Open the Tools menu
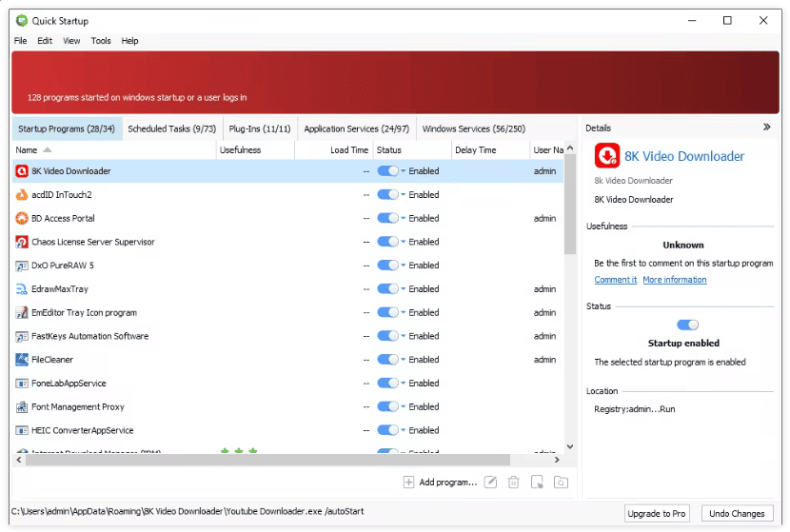The width and height of the screenshot is (790, 532). click(x=101, y=41)
